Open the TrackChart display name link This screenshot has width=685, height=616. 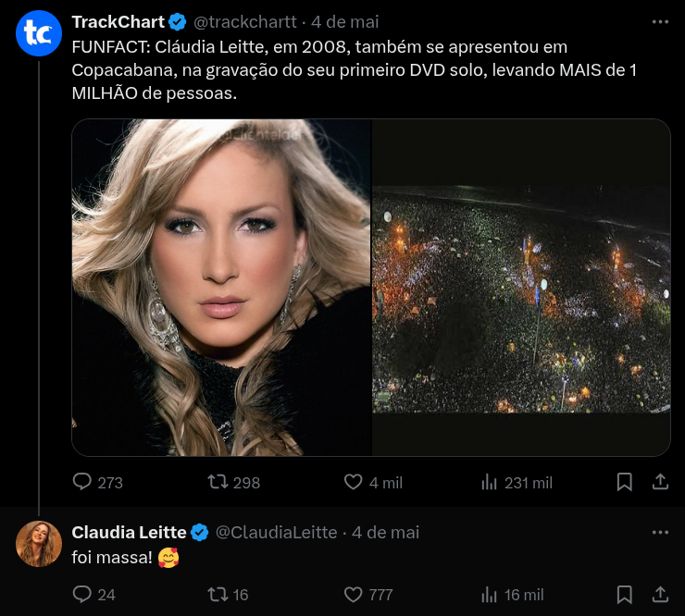(x=118, y=21)
